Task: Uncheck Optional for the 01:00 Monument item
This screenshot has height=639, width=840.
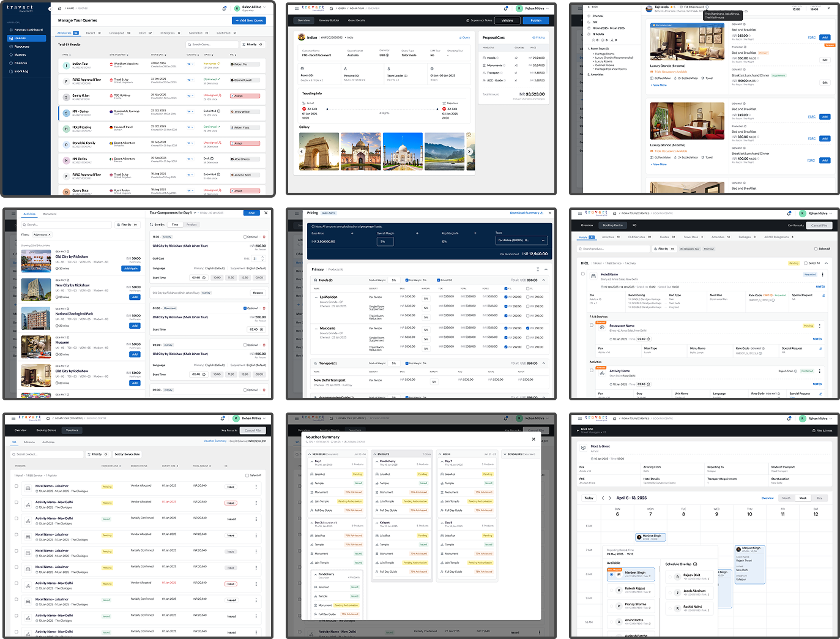Action: coord(245,308)
